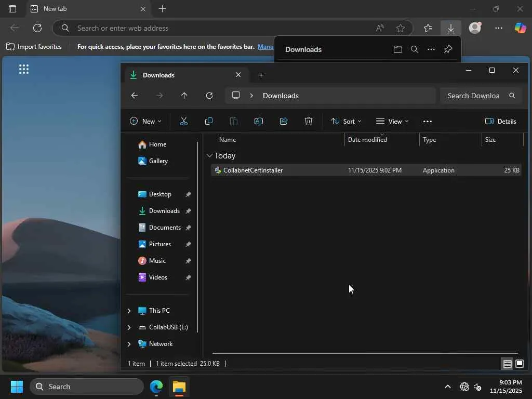Click the Rename icon in toolbar
The height and width of the screenshot is (399, 532).
(x=258, y=121)
